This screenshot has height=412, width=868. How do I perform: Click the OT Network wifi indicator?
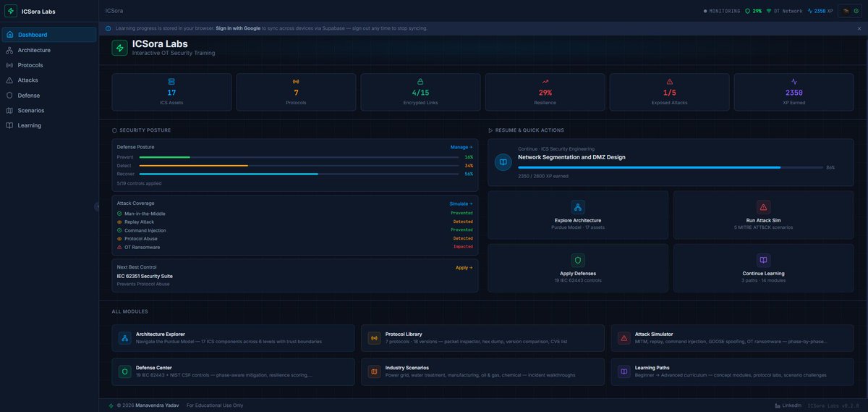click(784, 11)
